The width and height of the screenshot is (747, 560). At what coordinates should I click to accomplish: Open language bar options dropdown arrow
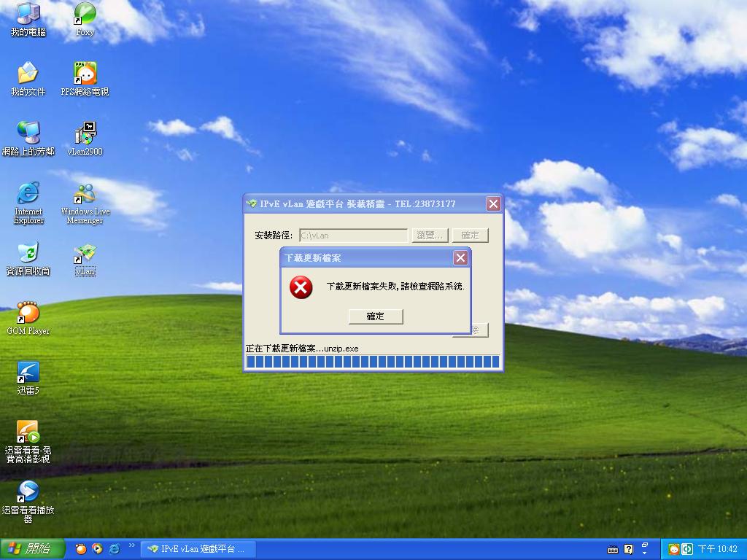tap(645, 553)
